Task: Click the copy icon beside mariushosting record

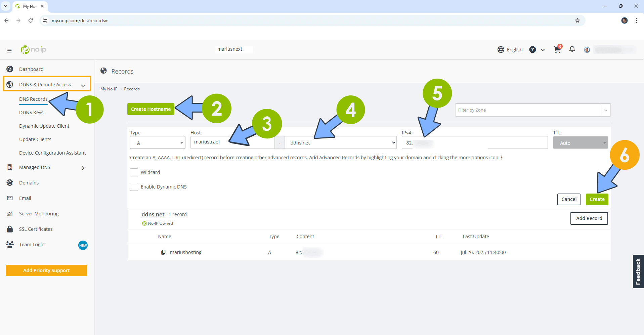Action: tap(164, 252)
